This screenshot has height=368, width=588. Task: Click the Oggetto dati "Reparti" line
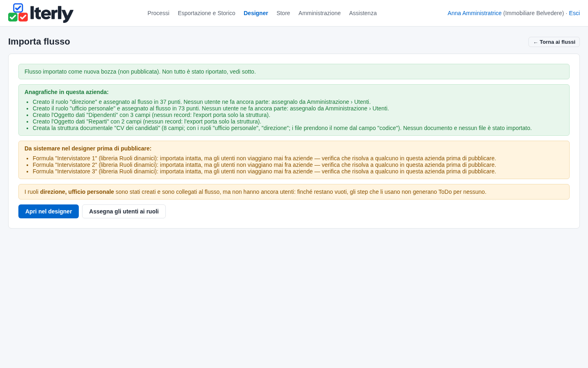pyautogui.click(x=147, y=121)
